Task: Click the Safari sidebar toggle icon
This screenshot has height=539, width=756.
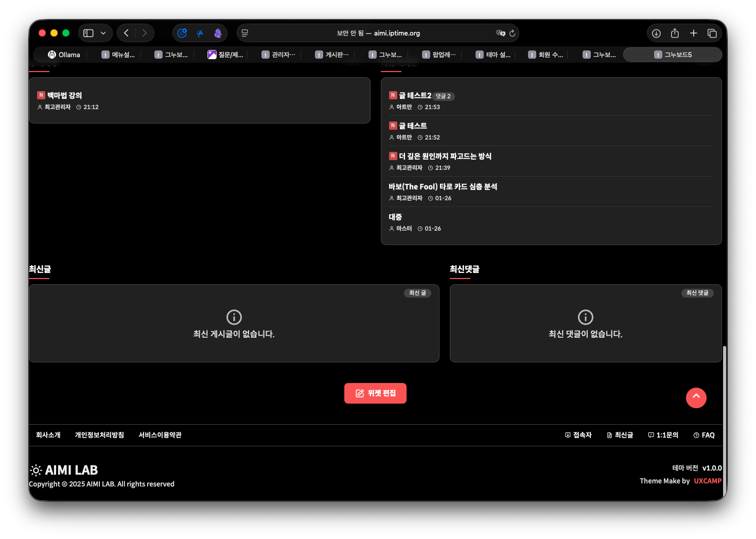Action: pos(89,33)
